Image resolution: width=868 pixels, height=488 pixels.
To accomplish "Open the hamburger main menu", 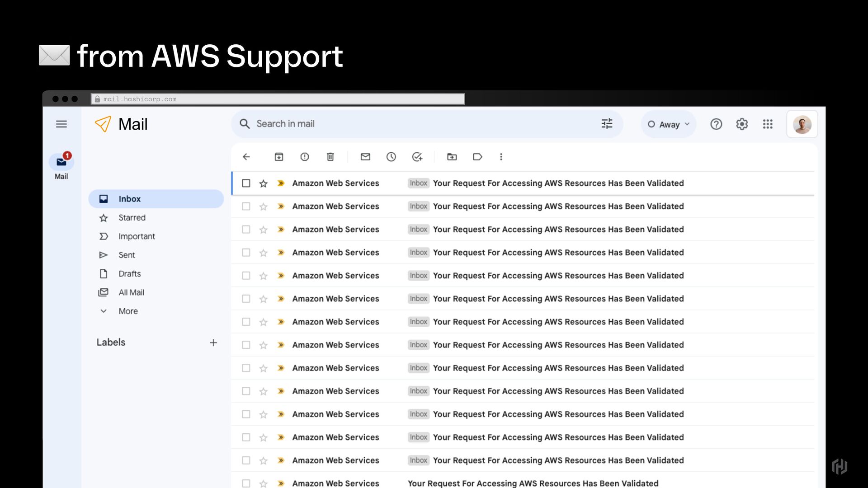I will click(61, 124).
